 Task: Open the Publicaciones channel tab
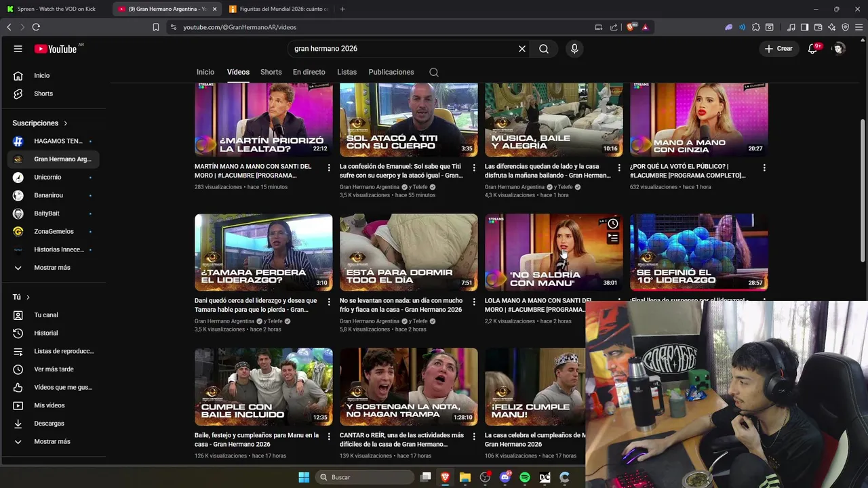[x=391, y=72]
